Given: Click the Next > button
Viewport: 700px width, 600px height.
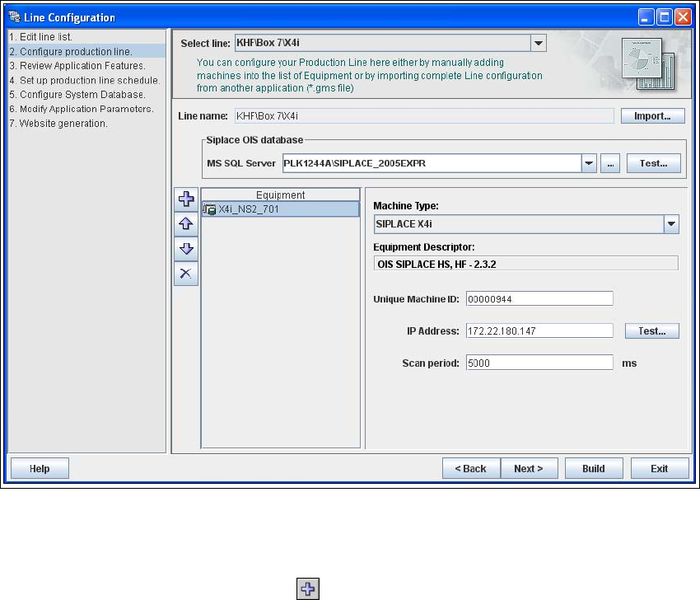Looking at the screenshot, I should (529, 468).
